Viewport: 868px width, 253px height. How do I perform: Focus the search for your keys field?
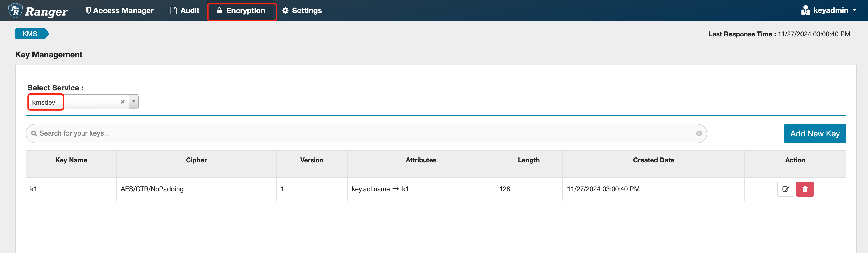pyautogui.click(x=364, y=133)
